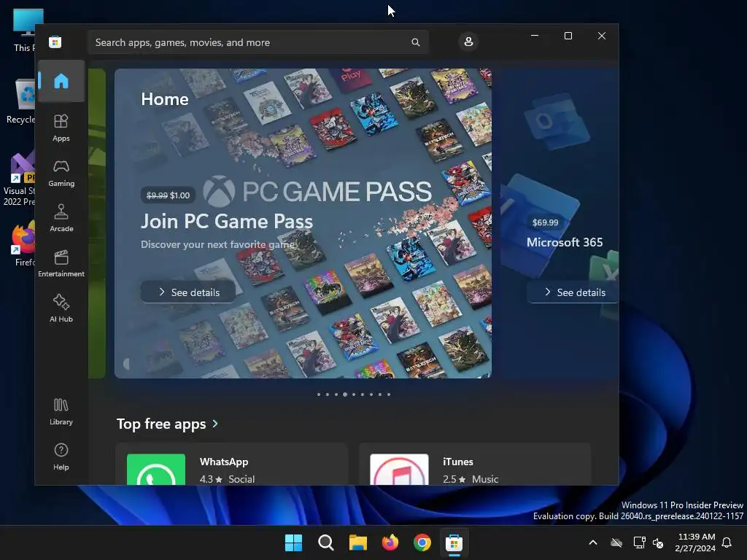Open the Library in the sidebar
747x560 pixels.
pyautogui.click(x=61, y=411)
